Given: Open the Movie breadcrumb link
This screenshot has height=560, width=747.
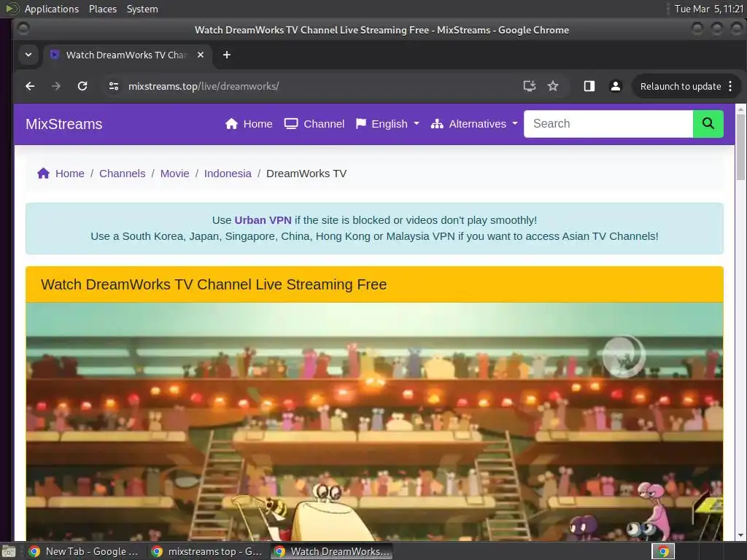Looking at the screenshot, I should (174, 174).
